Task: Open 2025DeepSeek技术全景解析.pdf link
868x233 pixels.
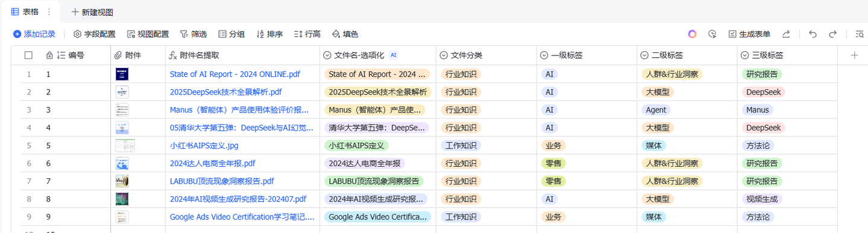Action: coord(226,92)
